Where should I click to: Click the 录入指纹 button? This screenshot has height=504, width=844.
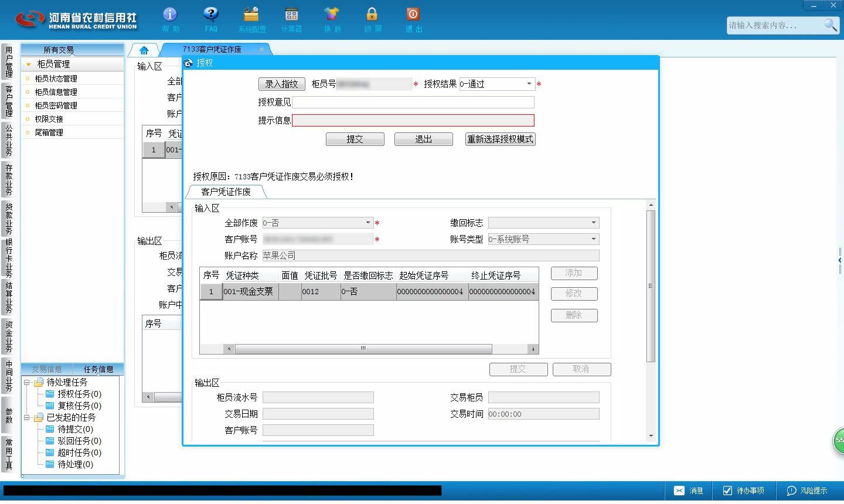[282, 84]
